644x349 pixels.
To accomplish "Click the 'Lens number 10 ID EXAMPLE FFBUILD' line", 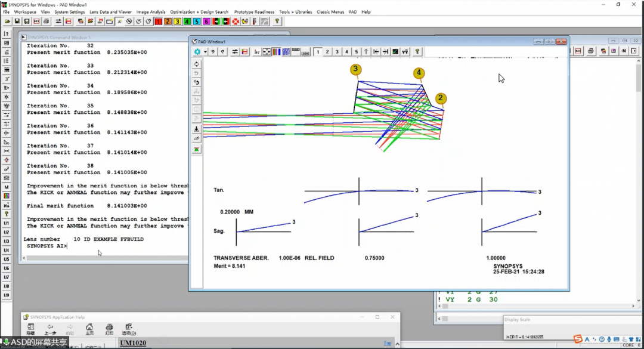I will (83, 239).
